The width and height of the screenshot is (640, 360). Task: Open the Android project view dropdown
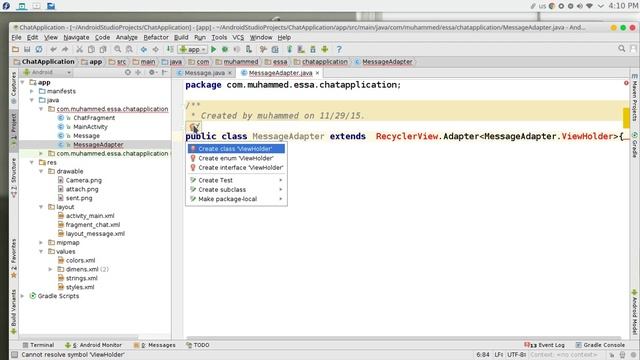coord(47,72)
